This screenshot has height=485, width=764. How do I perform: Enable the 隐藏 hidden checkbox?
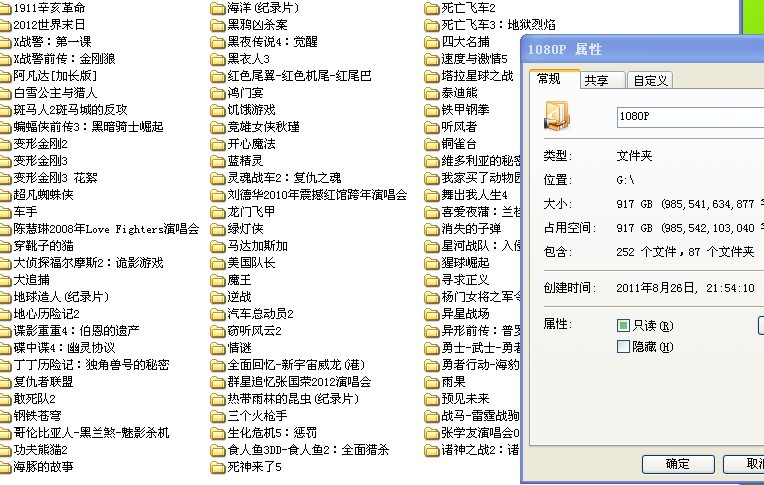click(x=624, y=347)
